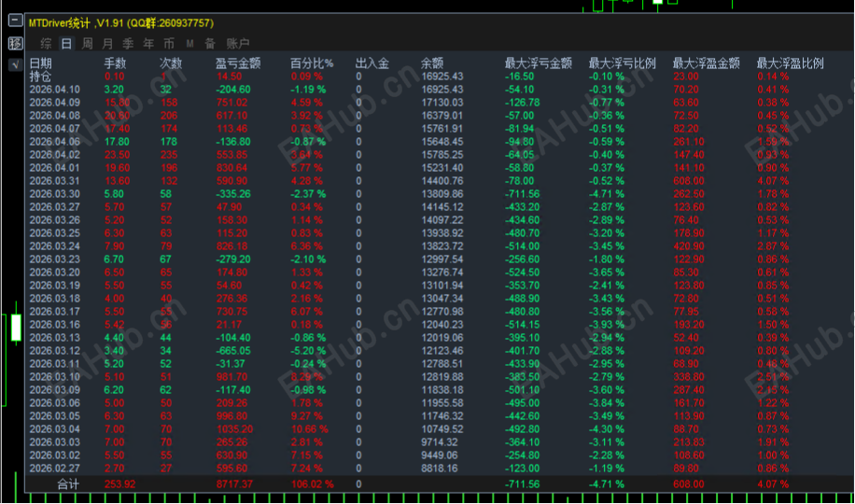The width and height of the screenshot is (855, 504).
Task: Click trade count 235 on 2026.04.02
Action: pyautogui.click(x=169, y=155)
